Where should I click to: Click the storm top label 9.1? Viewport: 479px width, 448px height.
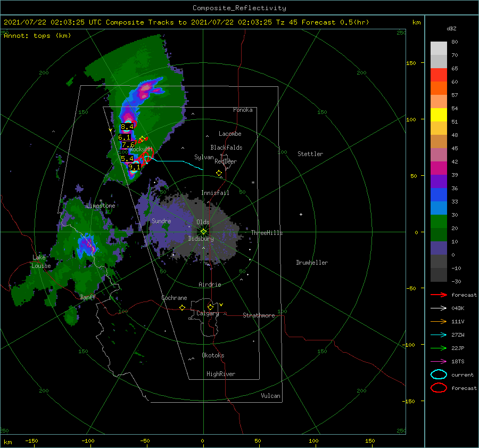(134, 167)
